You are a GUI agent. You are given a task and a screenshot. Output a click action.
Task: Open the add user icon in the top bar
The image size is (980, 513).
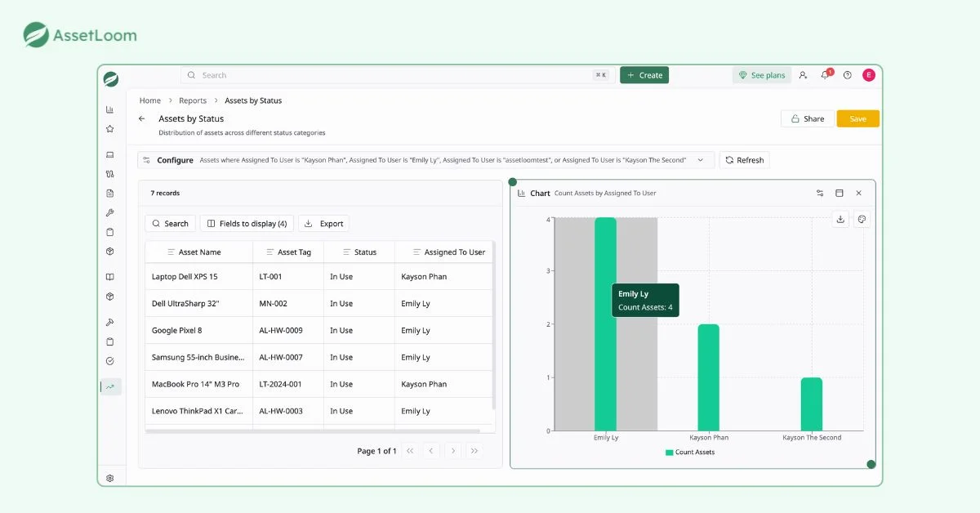click(803, 75)
